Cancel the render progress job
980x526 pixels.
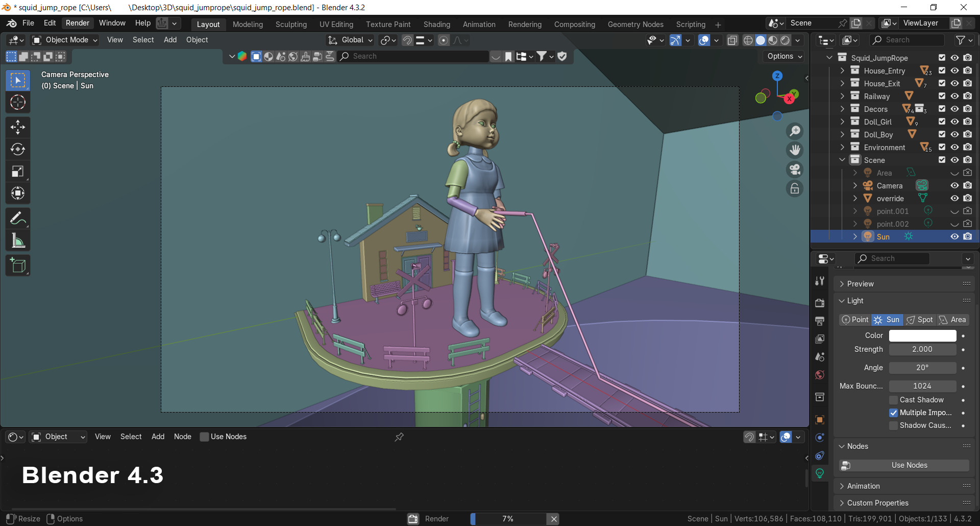[553, 519]
